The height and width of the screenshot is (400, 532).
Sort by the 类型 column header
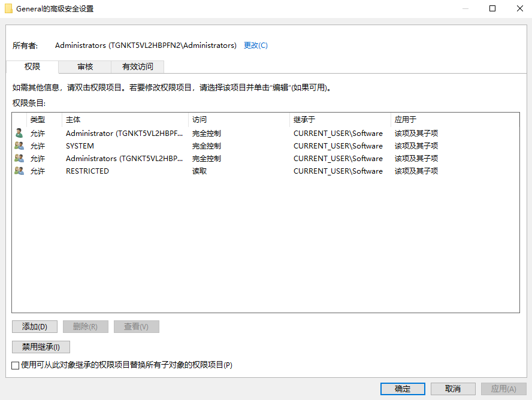[44, 120]
